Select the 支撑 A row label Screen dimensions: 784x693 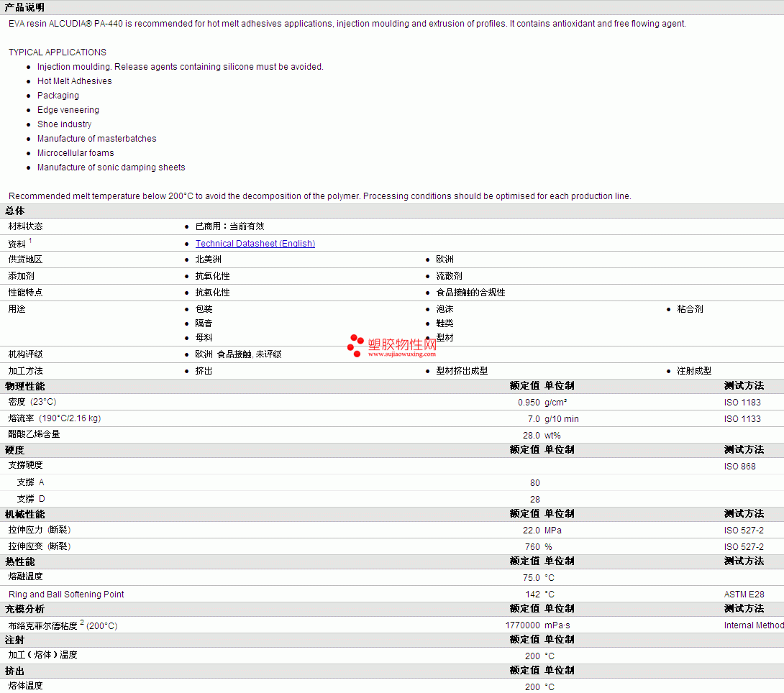click(30, 482)
